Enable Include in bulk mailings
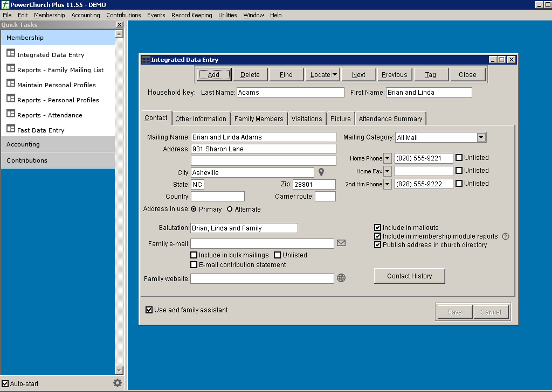552x392 pixels. tap(194, 255)
